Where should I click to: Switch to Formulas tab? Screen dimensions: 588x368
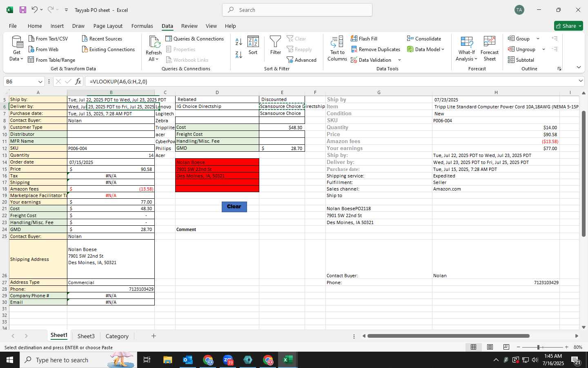(142, 26)
